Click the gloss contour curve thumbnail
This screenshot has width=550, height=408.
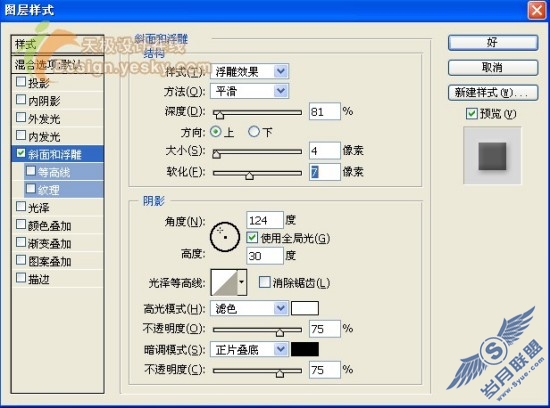pyautogui.click(x=224, y=282)
